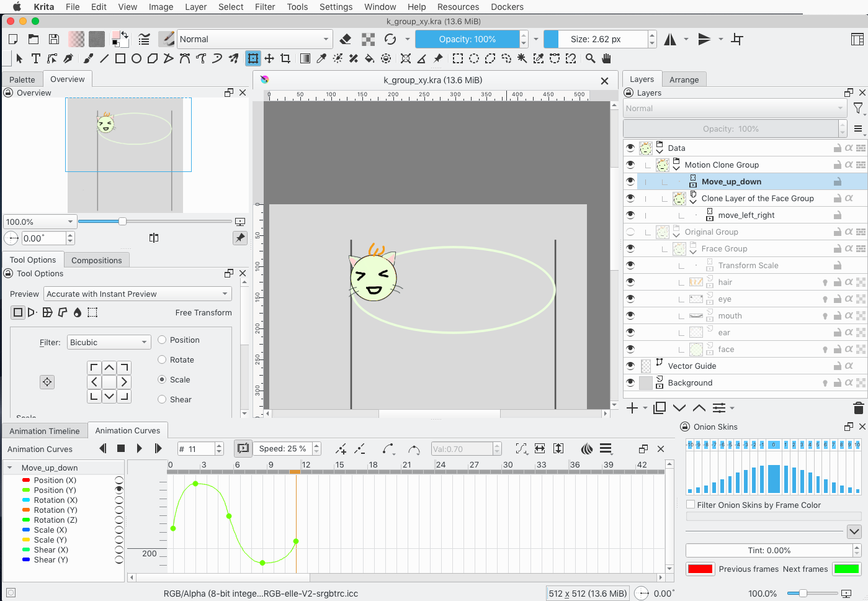Click the Previous frames red color button

[700, 569]
